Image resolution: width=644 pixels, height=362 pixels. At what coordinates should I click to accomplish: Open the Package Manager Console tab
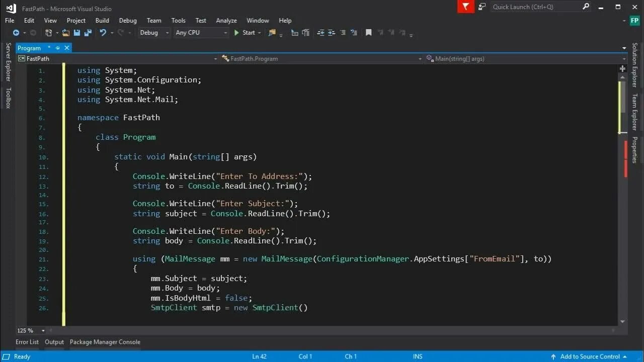click(105, 342)
